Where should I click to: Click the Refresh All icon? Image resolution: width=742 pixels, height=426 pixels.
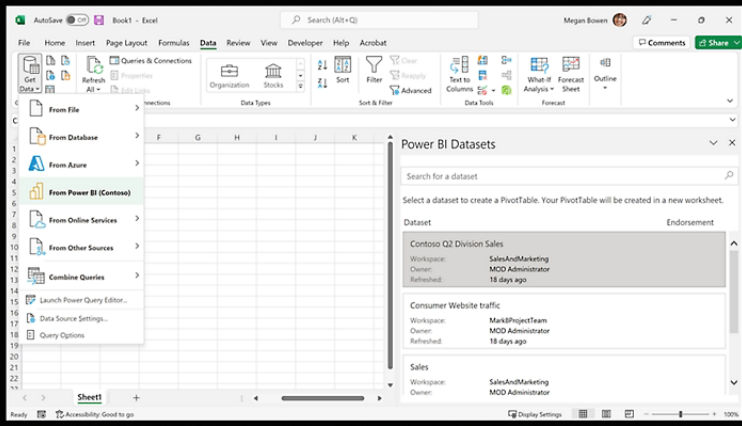pos(94,67)
